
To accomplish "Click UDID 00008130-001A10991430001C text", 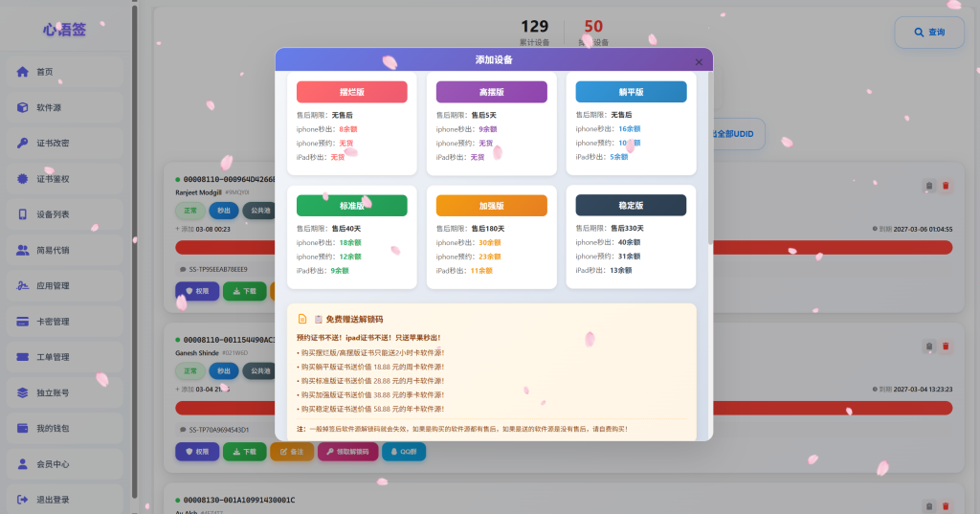I will tap(238, 501).
